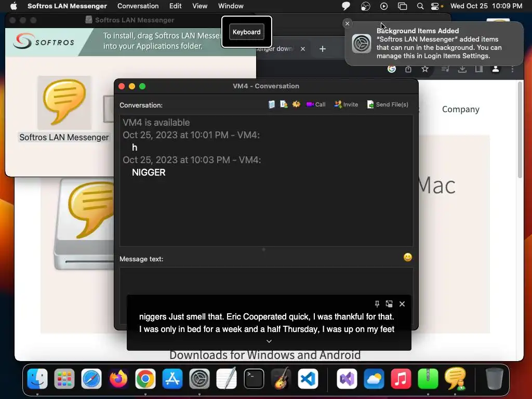This screenshot has height=399, width=532.
Task: Start a video Call with VM4
Action: [x=315, y=104]
